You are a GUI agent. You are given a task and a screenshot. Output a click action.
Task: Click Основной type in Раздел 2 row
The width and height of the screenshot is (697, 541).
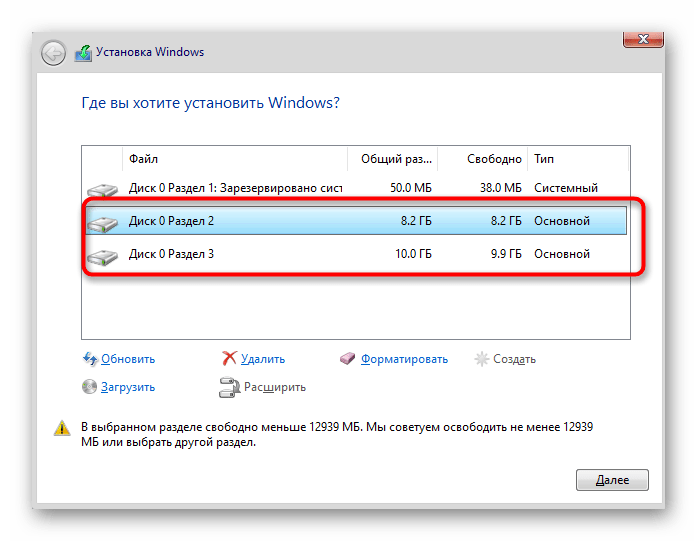[562, 221]
